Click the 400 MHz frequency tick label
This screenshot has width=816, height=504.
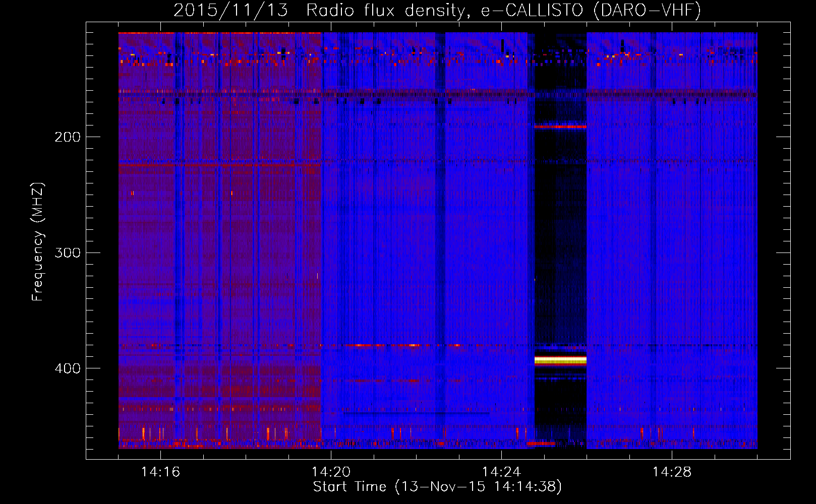[68, 368]
